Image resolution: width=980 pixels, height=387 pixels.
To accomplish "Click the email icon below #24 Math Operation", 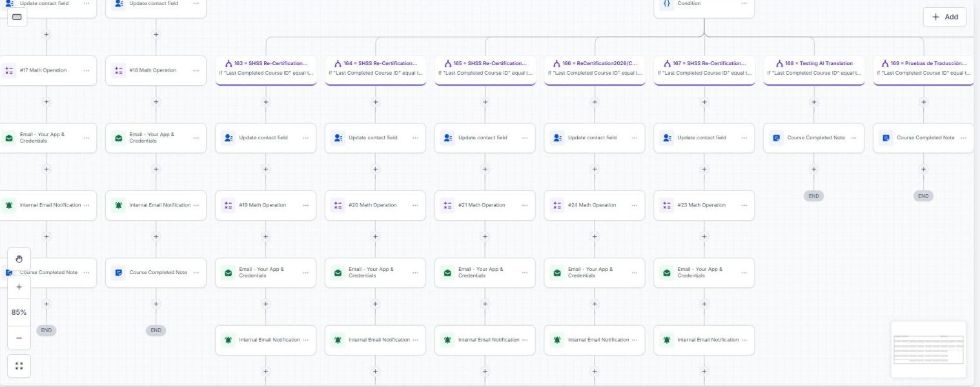I will tap(557, 273).
